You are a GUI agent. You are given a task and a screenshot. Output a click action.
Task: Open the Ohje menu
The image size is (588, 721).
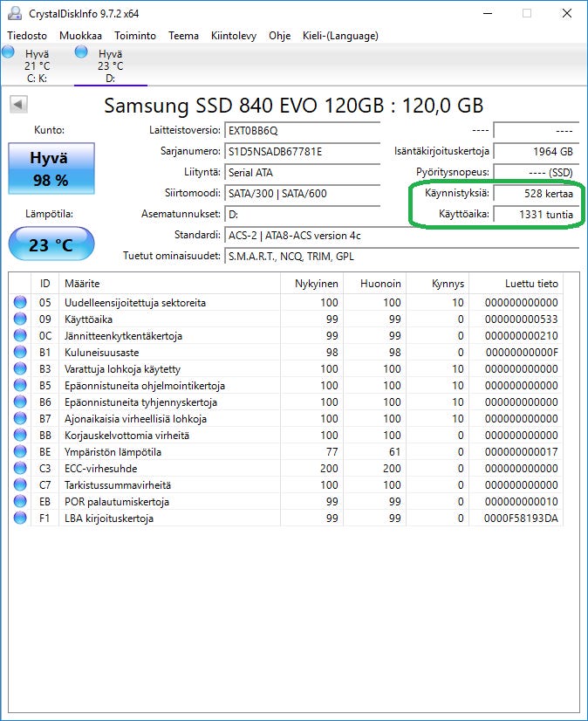[279, 36]
